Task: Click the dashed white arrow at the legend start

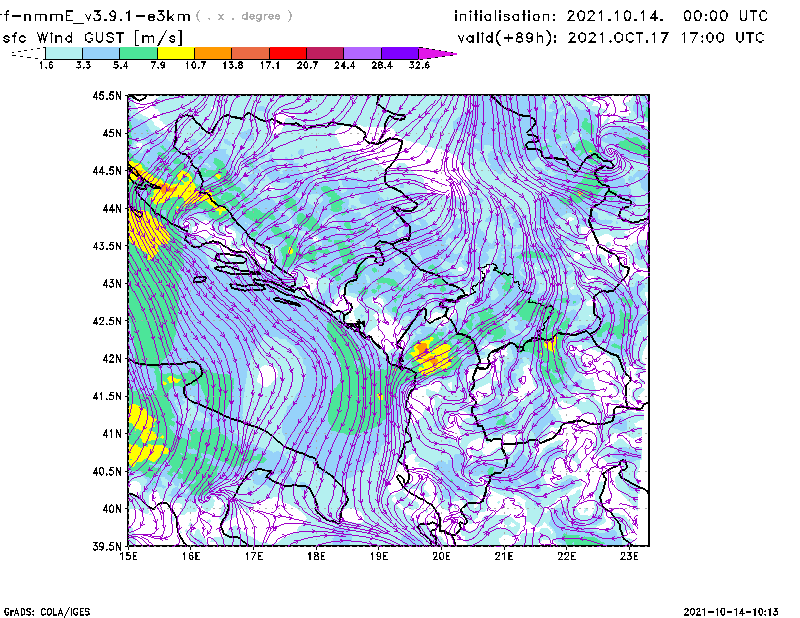Action: [28, 53]
